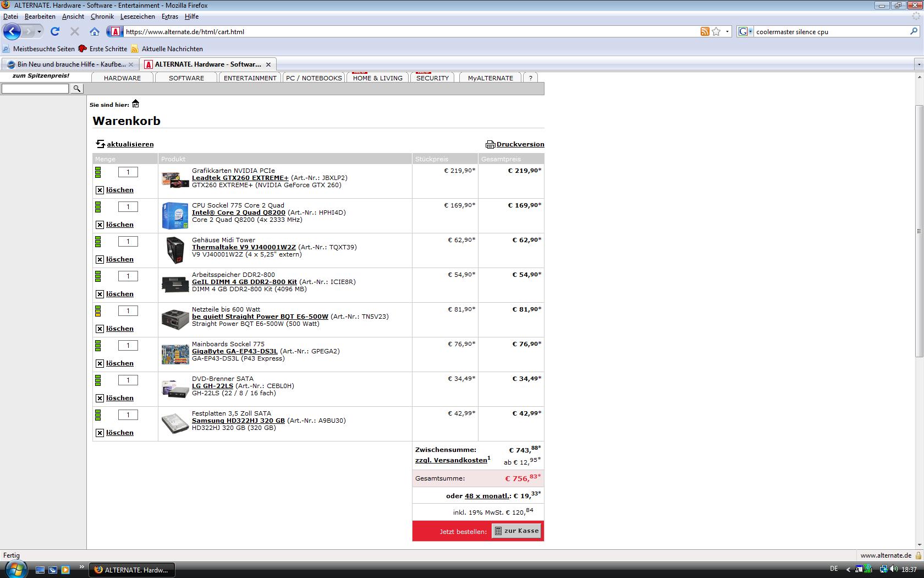Image resolution: width=924 pixels, height=578 pixels.
Task: Open the address bar URL dropdown arrow
Action: pyautogui.click(x=727, y=31)
